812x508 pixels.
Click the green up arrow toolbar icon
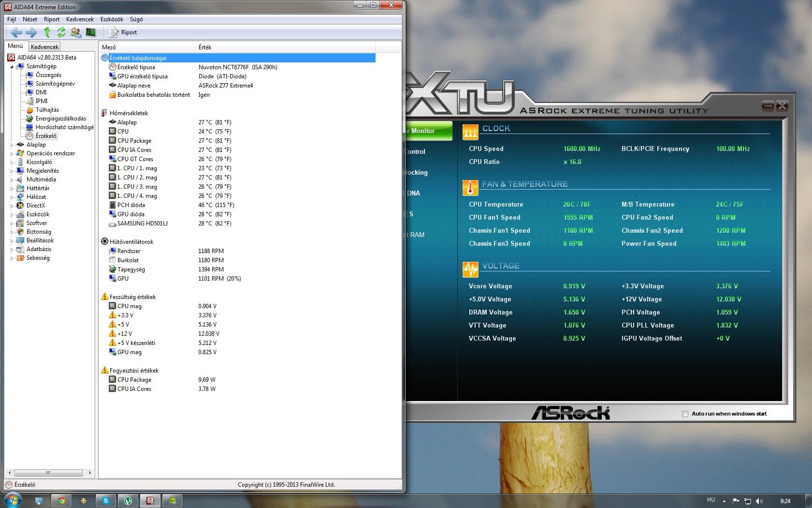pos(47,32)
